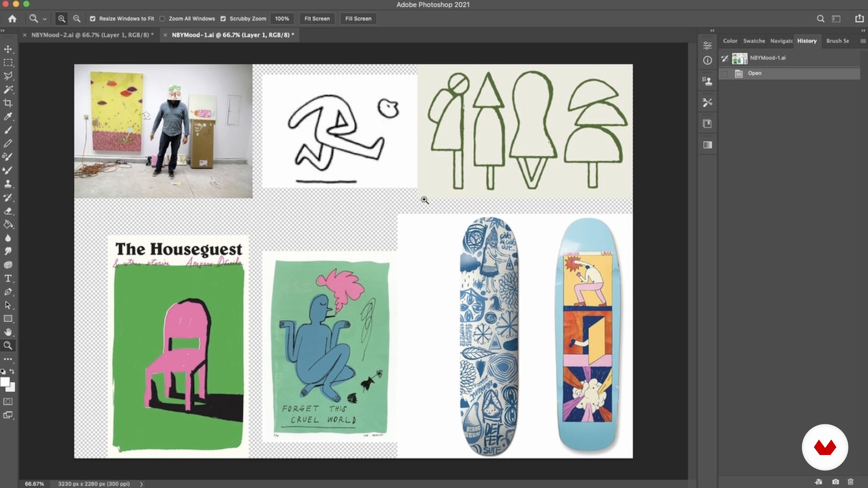This screenshot has width=868, height=488.
Task: Open the Brush Settings panel tab
Action: [x=837, y=41]
